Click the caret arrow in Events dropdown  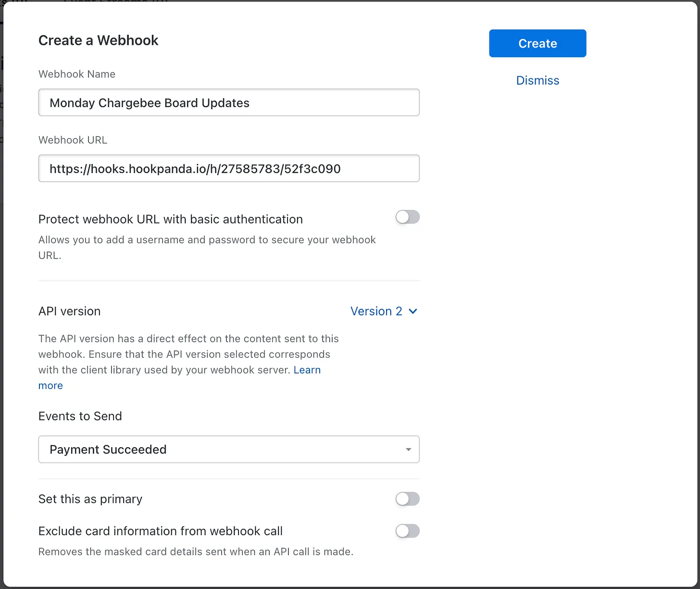point(408,450)
